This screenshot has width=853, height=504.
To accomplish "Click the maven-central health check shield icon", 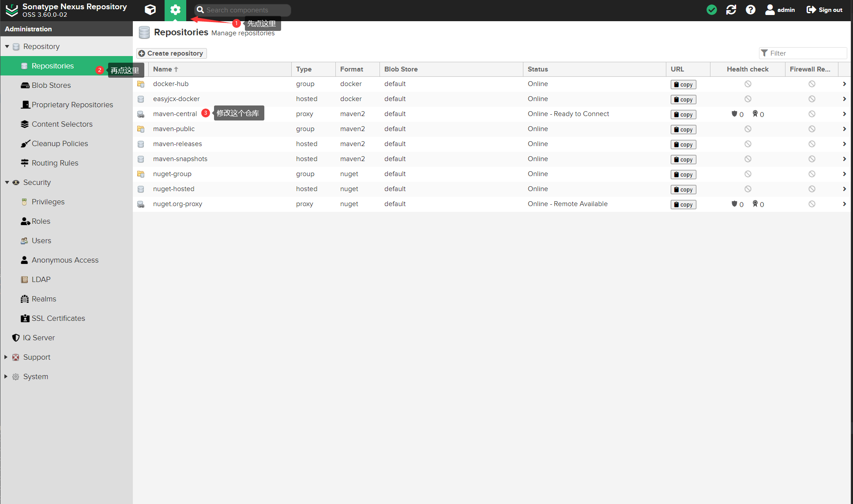I will 734,114.
